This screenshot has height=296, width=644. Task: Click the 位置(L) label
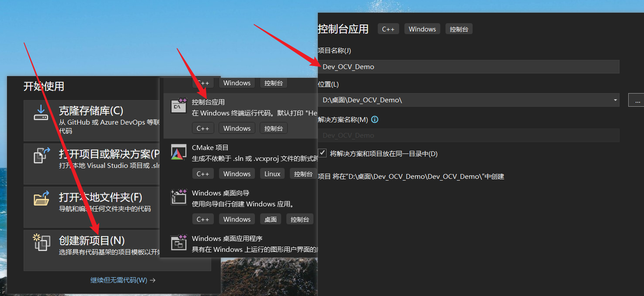(x=328, y=84)
